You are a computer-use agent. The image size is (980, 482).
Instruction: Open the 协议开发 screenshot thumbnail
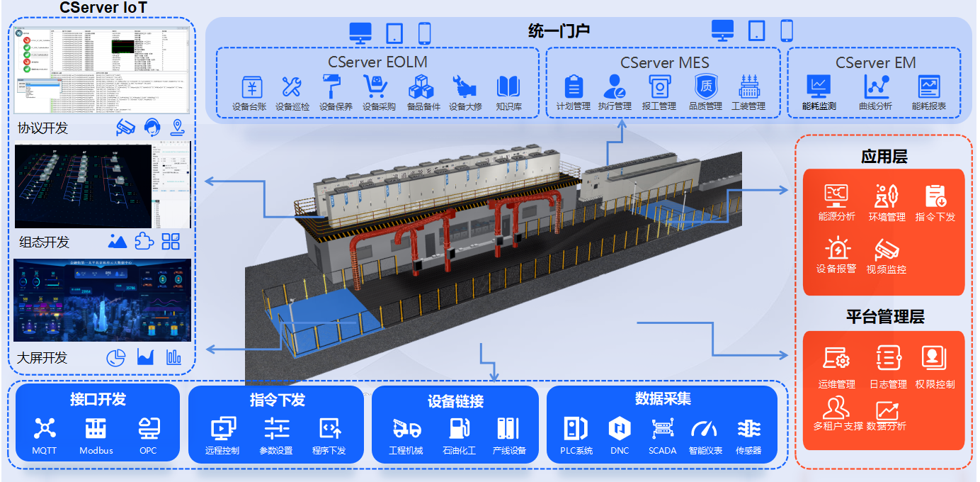(103, 71)
